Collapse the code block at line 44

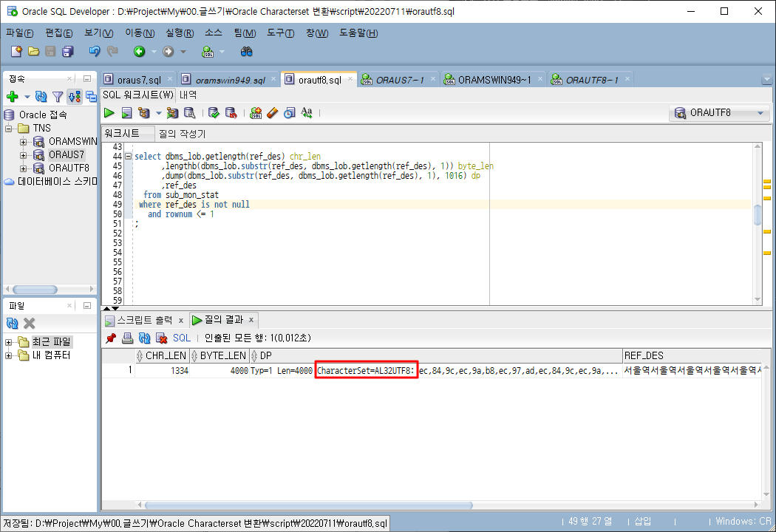pos(128,157)
